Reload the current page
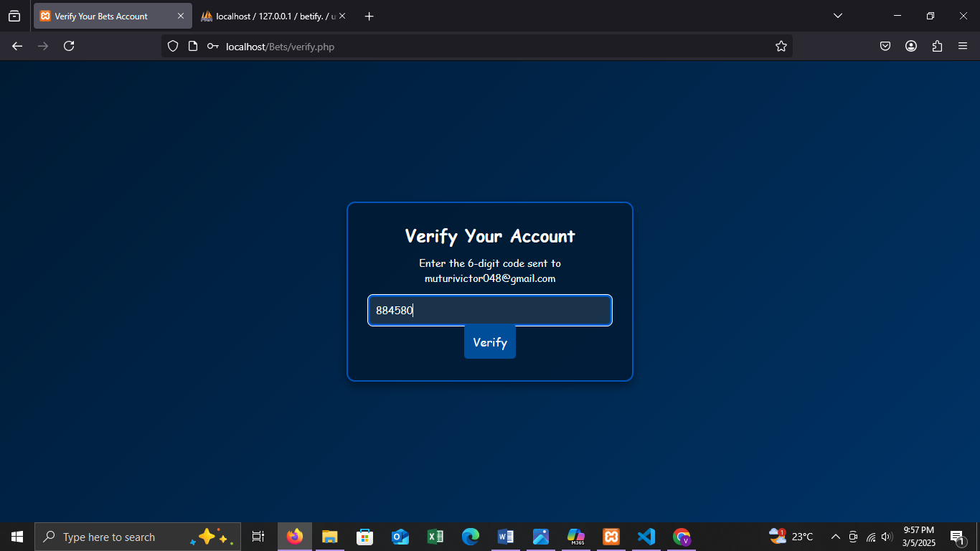Image resolution: width=980 pixels, height=551 pixels. click(69, 46)
